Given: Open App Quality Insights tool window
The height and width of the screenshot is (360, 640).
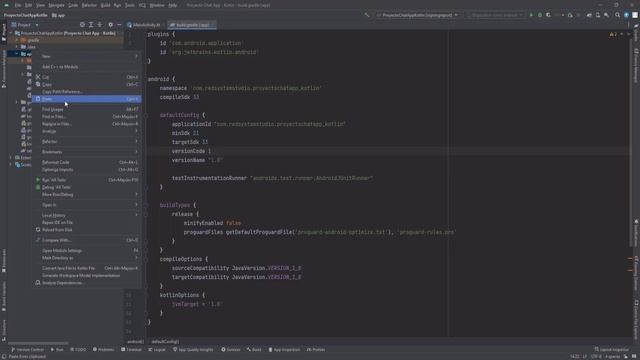Looking at the screenshot, I should (x=193, y=350).
